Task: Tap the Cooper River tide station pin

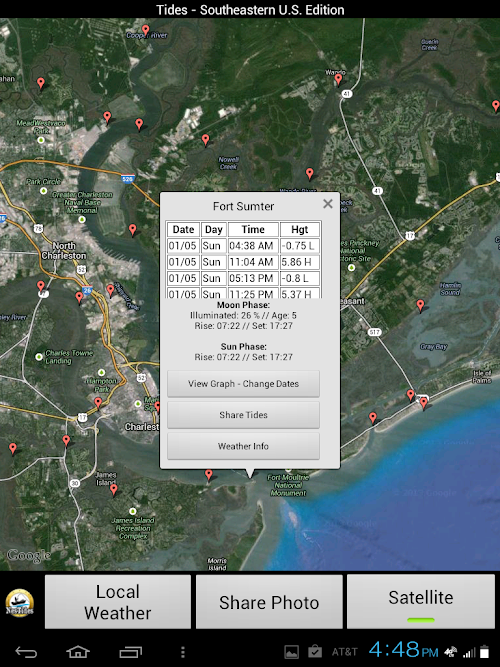Action: pyautogui.click(x=146, y=30)
